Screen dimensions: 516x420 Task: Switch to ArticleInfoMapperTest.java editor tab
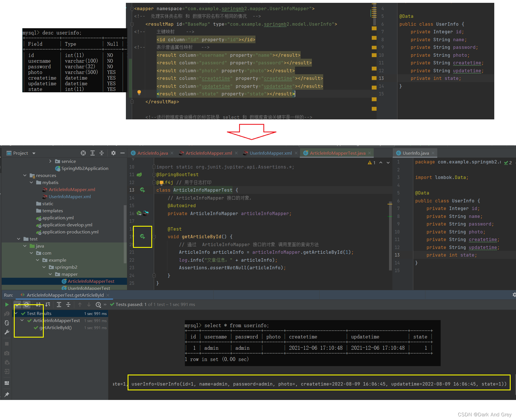click(337, 153)
